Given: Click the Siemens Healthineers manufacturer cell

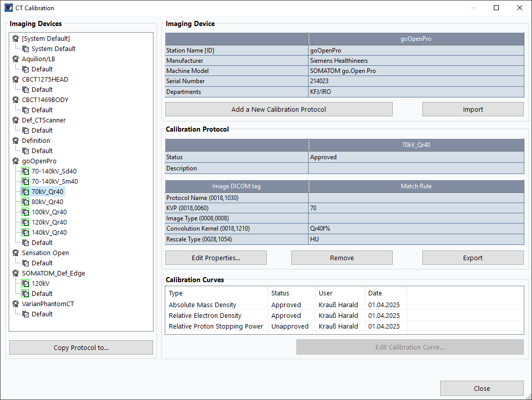Looking at the screenshot, I should click(x=416, y=61).
